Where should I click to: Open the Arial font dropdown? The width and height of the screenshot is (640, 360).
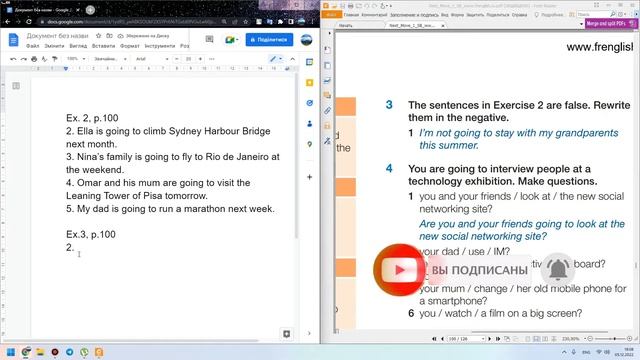152,59
